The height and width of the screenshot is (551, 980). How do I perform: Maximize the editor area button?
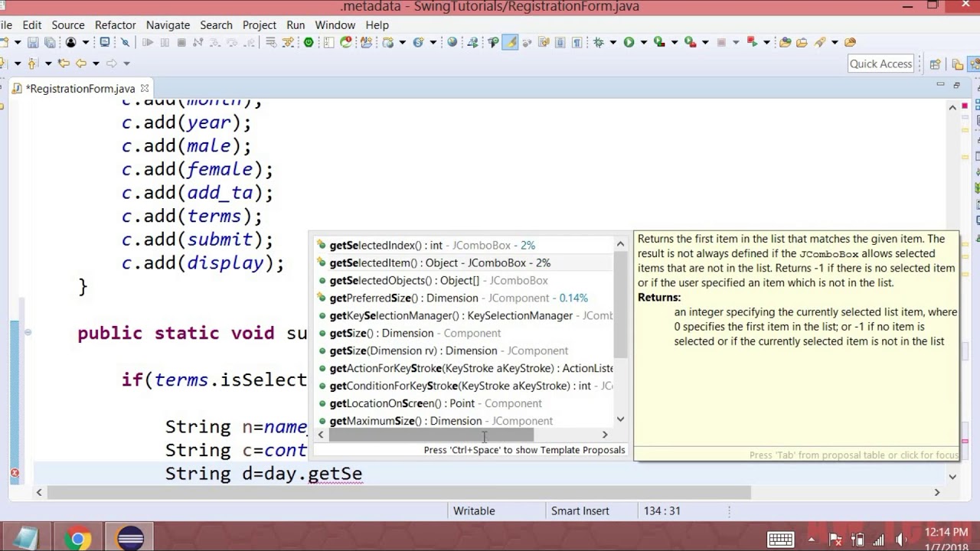coord(957,85)
